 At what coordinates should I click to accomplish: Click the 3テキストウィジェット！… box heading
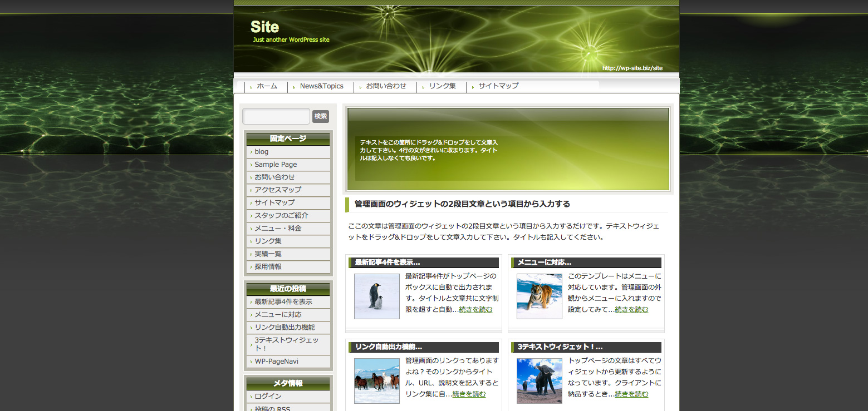[586, 347]
